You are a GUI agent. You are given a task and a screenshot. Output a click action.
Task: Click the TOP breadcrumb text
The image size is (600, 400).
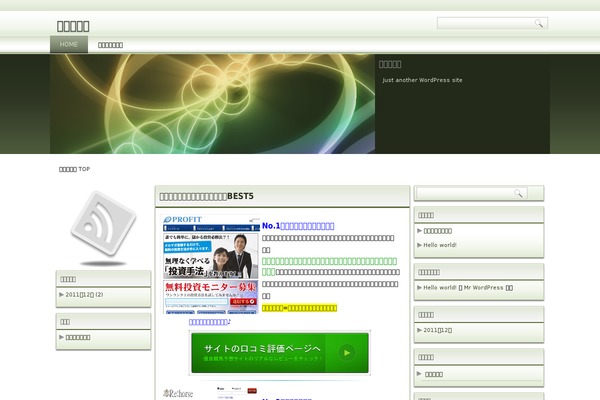point(84,169)
